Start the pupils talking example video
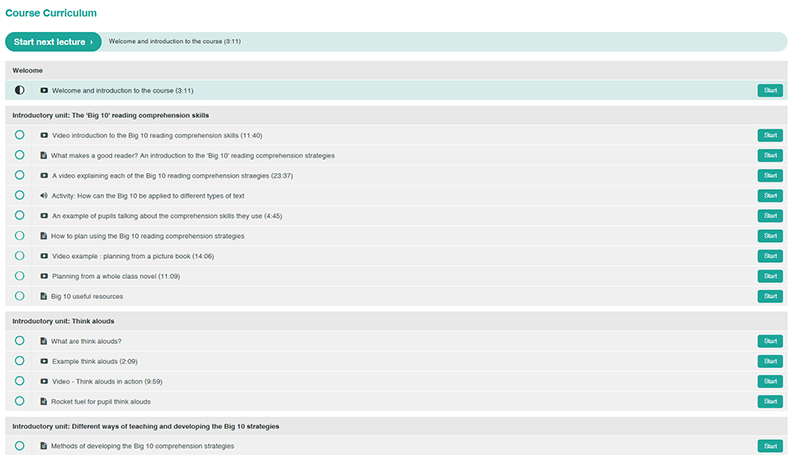Image resolution: width=800 pixels, height=455 pixels. 770,216
